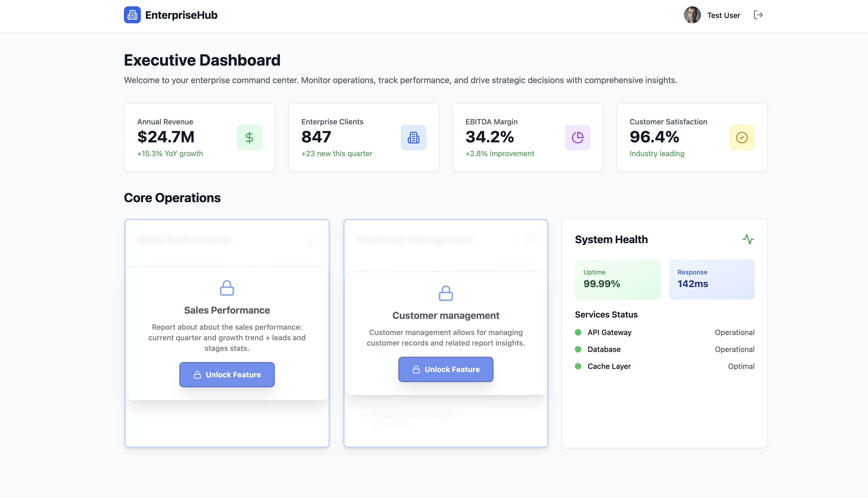This screenshot has width=868, height=498.
Task: Click the EnterpriseHub building logo icon
Action: 132,15
